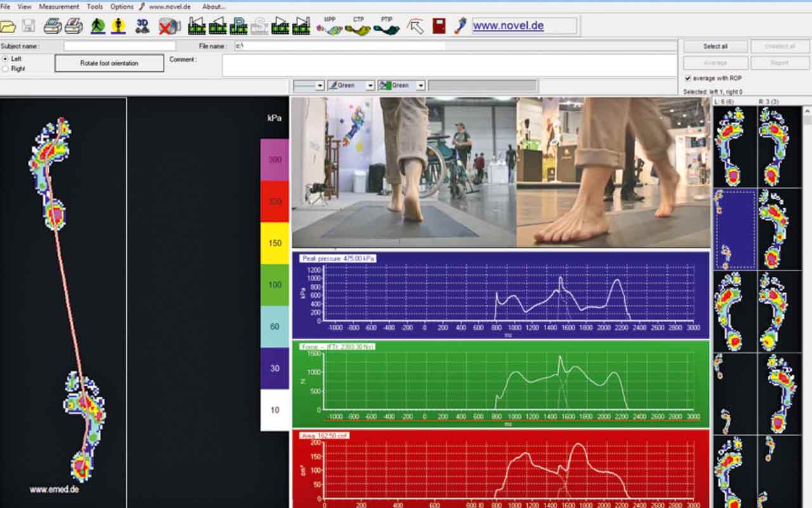Click the Comment text box

coord(450,65)
